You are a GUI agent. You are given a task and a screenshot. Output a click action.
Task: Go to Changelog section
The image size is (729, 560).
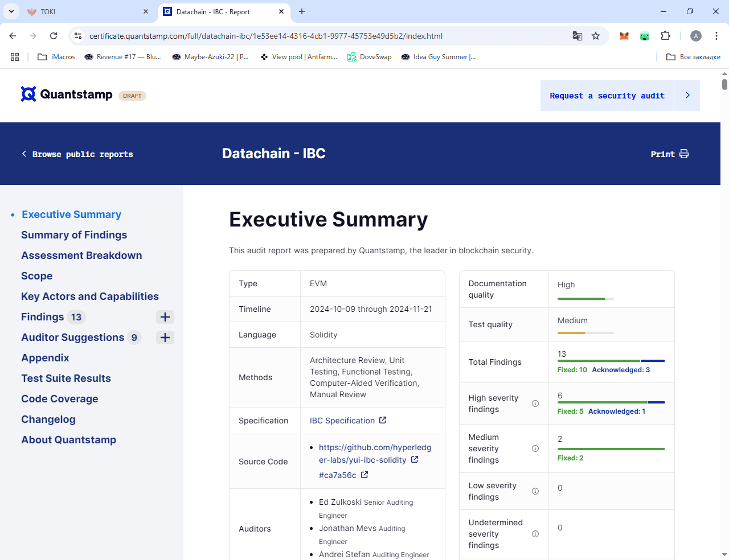click(48, 419)
